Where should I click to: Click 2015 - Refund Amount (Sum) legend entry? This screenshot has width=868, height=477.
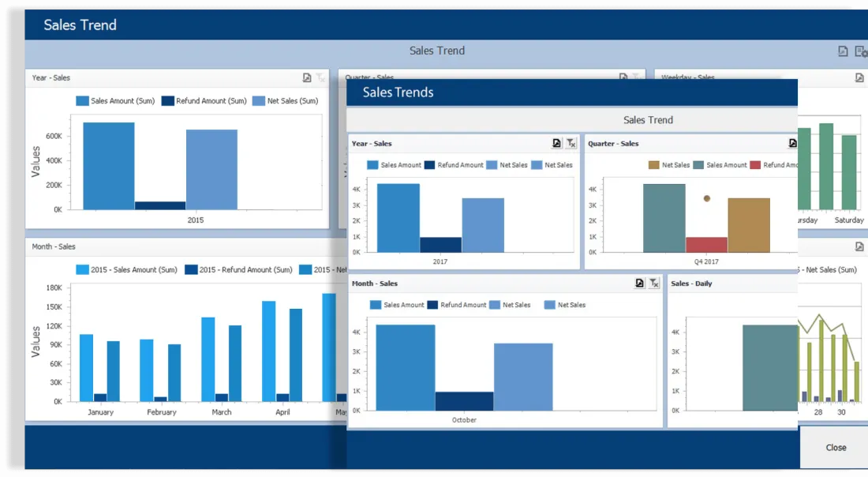(238, 270)
